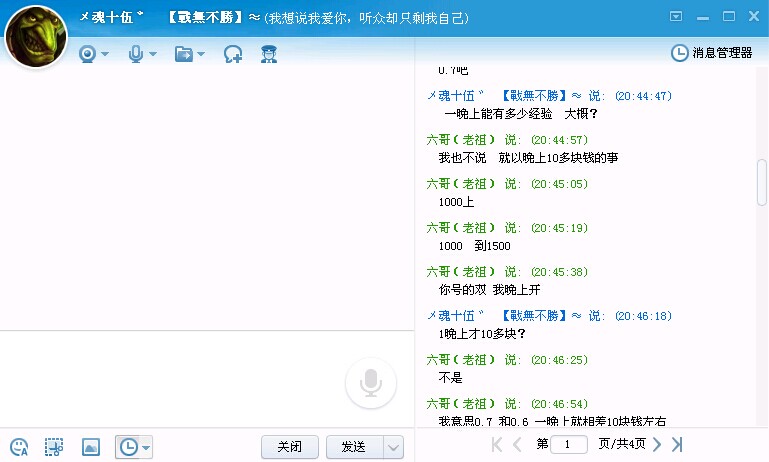769x462 pixels.
Task: Toggle the message history clock button
Action: pyautogui.click(x=128, y=447)
